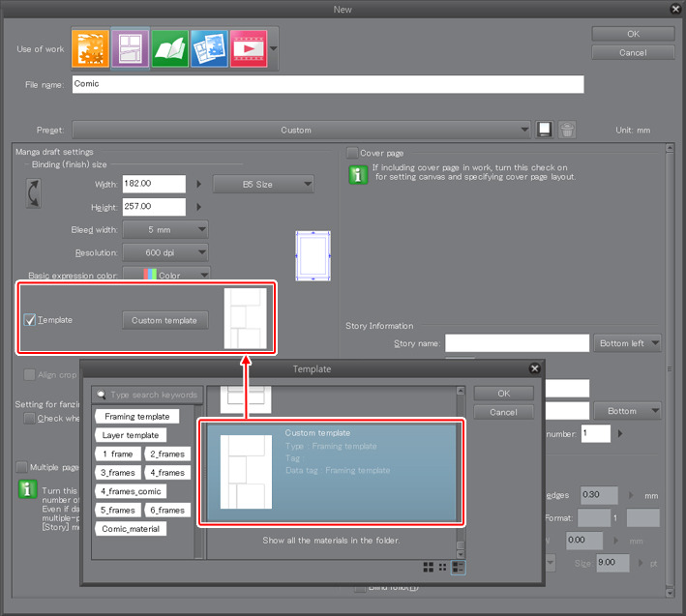The height and width of the screenshot is (616, 686).
Task: Click the New dialog scrollbar up arrow
Action: coord(670,148)
